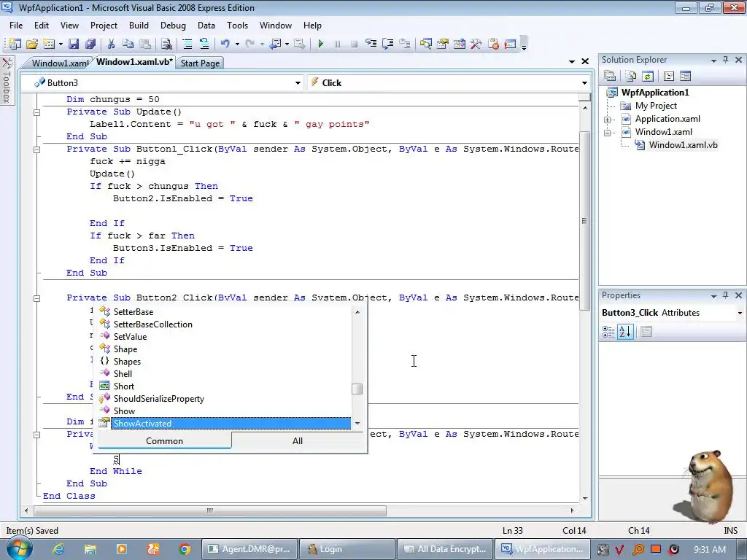
Task: Save the current file with Save icon
Action: tap(74, 44)
